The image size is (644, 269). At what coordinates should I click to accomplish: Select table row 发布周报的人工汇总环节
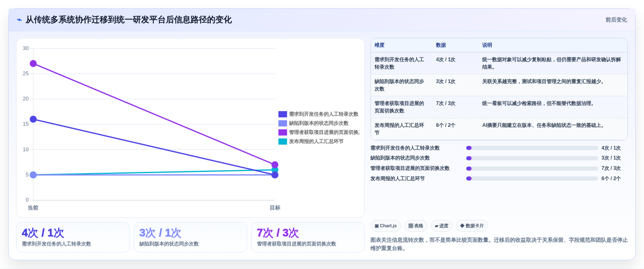click(x=499, y=129)
